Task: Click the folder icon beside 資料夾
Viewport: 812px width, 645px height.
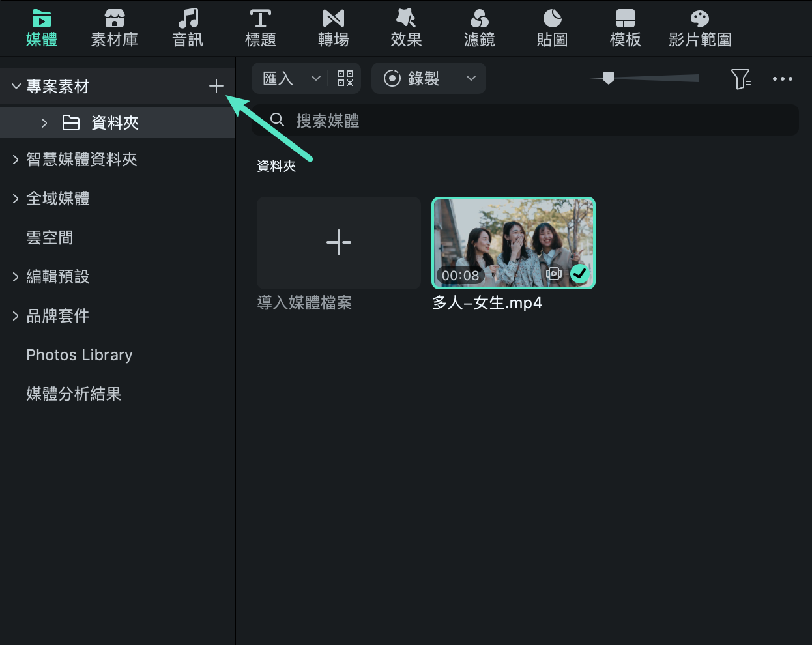Action: click(x=71, y=122)
